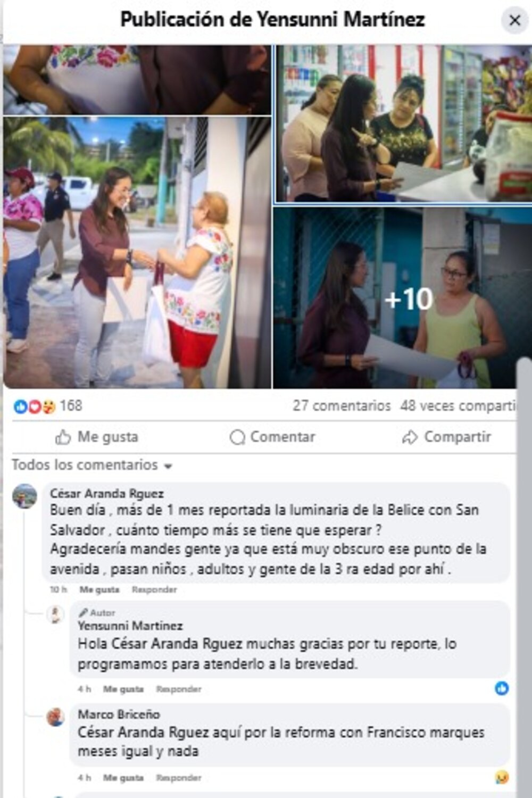This screenshot has width=532, height=798.
Task: Click the Comentar speech bubble icon
Action: [237, 437]
